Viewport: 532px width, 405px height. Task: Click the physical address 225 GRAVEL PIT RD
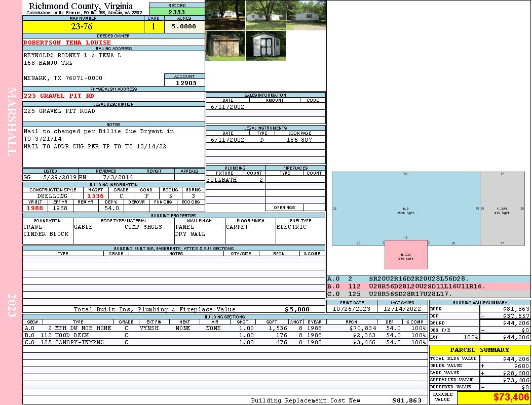(59, 96)
